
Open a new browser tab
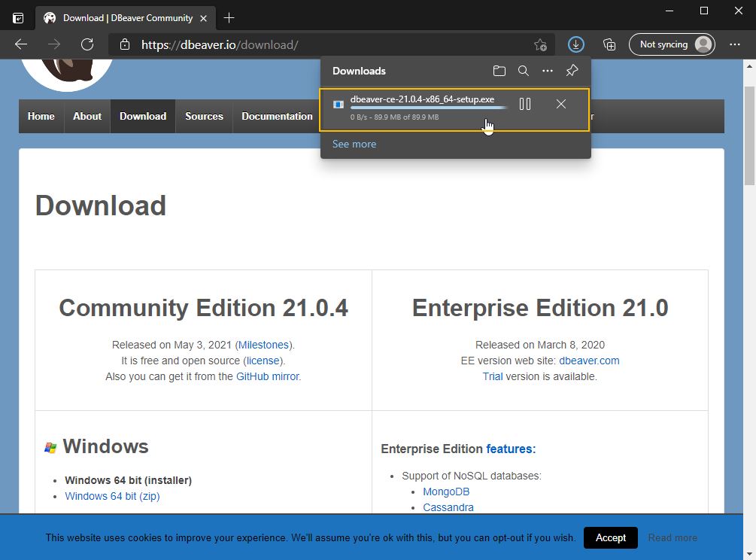(x=229, y=17)
